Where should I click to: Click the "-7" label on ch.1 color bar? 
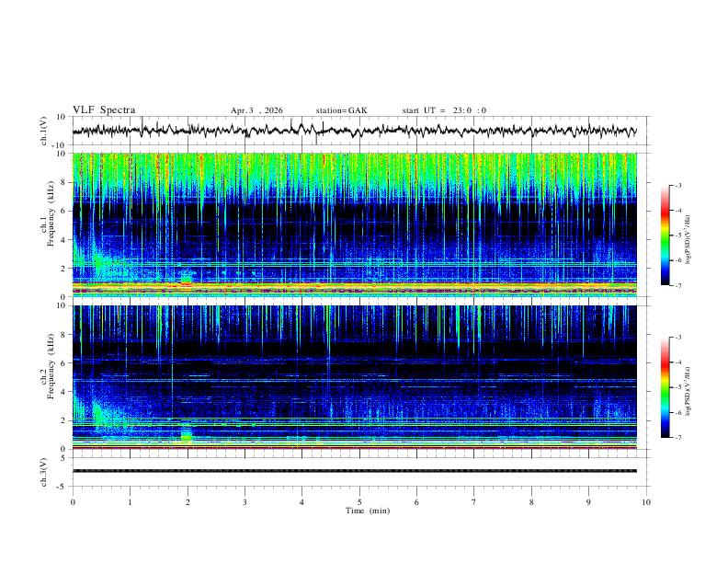[677, 285]
